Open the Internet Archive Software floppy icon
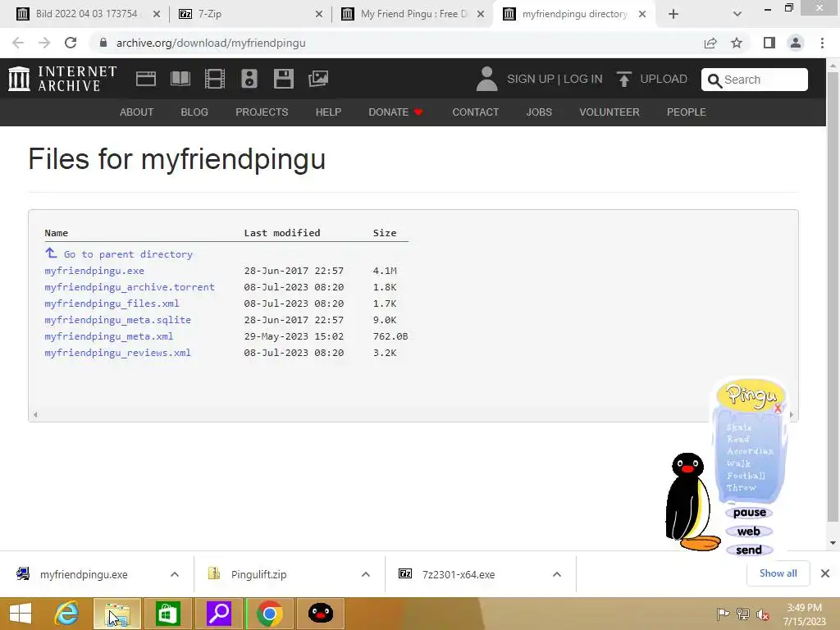 [x=283, y=79]
